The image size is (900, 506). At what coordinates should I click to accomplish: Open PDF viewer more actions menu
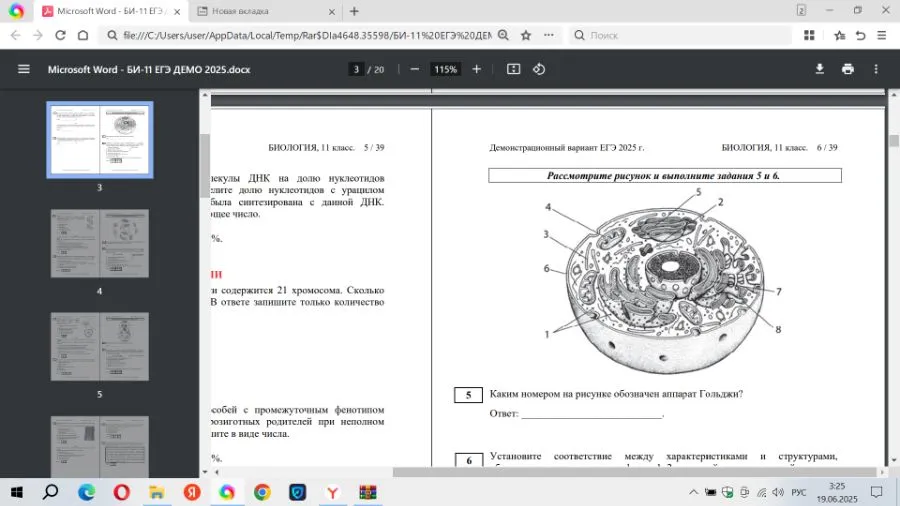[x=876, y=69]
